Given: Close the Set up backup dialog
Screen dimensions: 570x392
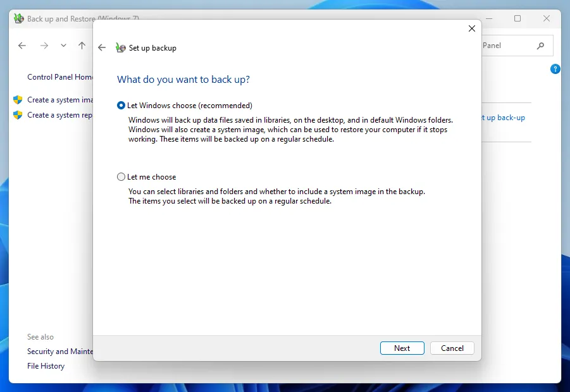Looking at the screenshot, I should 471,28.
